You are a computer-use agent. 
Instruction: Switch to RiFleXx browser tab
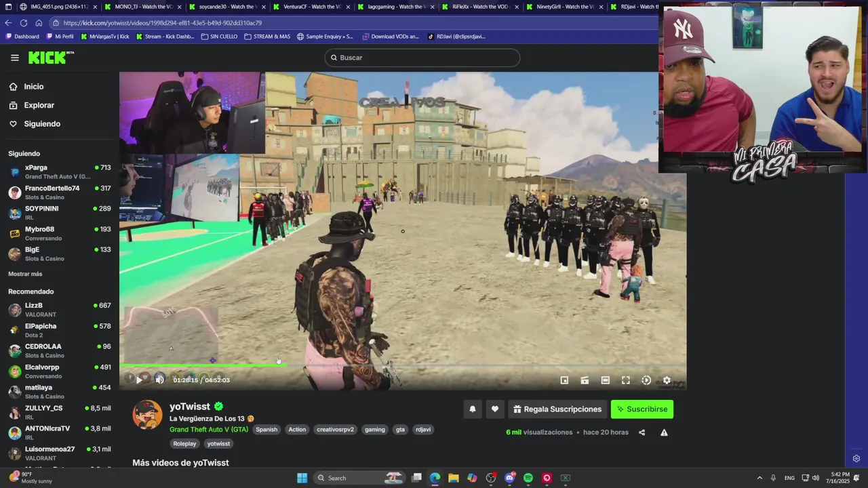480,7
